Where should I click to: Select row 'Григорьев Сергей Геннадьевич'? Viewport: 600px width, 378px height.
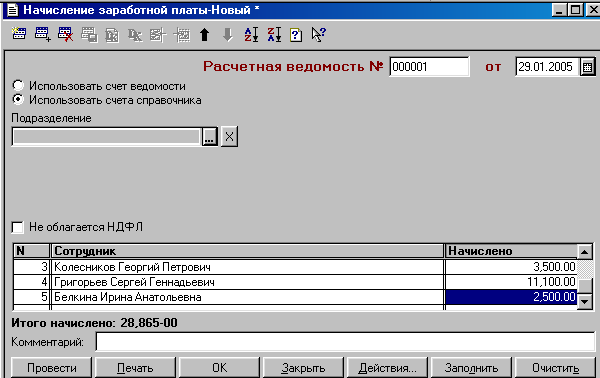coord(247,282)
